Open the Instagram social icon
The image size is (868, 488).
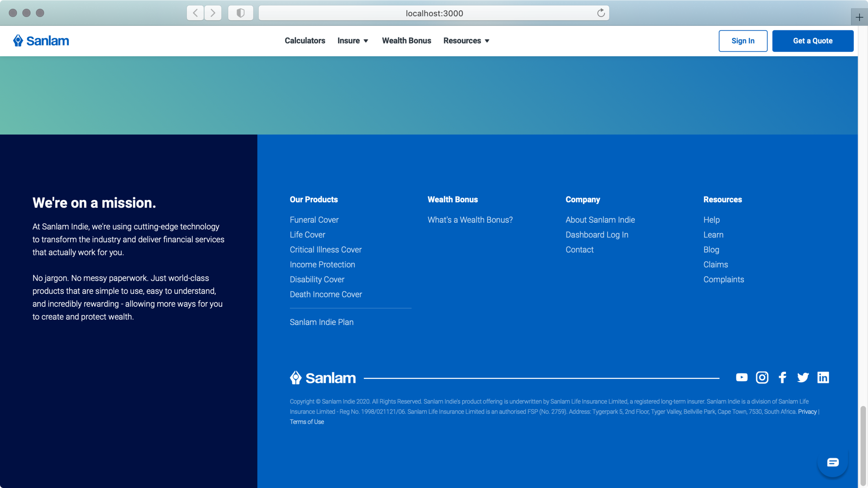762,377
